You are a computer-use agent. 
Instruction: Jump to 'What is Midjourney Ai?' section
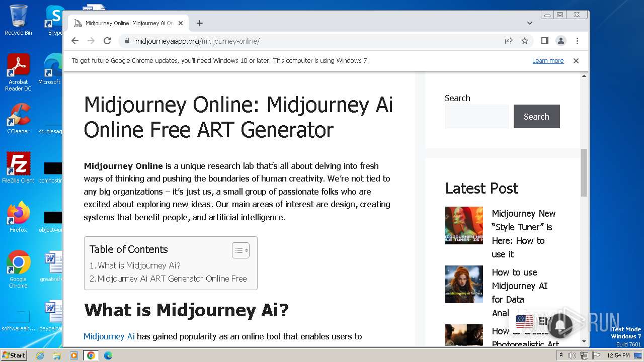pyautogui.click(x=139, y=265)
